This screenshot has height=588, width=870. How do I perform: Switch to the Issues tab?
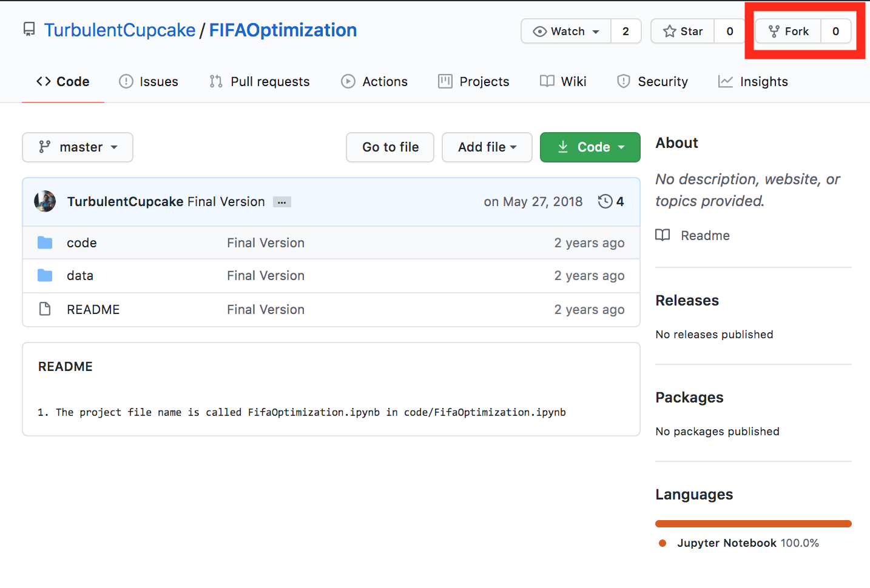point(149,82)
